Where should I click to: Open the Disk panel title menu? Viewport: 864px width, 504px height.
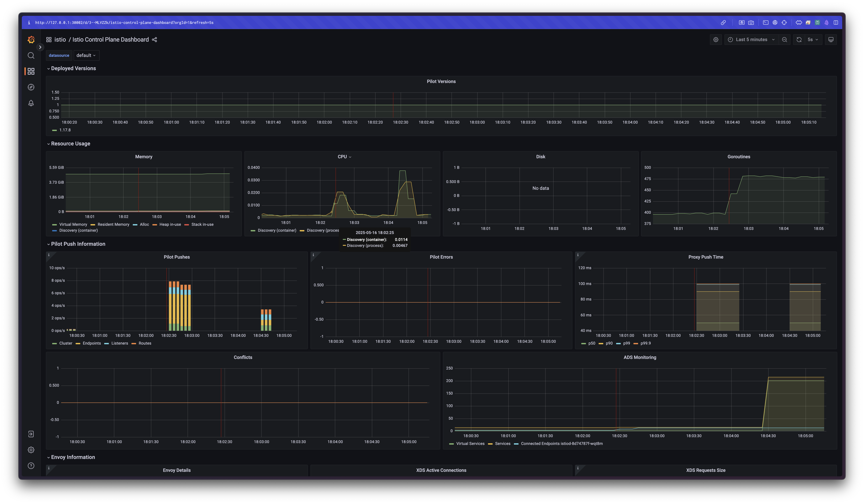tap(541, 157)
